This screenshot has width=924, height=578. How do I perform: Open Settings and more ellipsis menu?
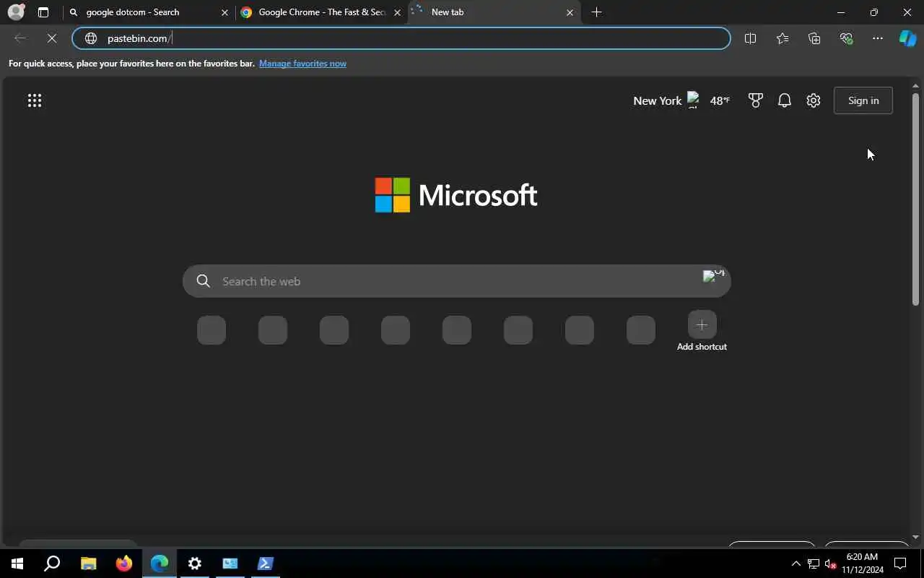[878, 38]
